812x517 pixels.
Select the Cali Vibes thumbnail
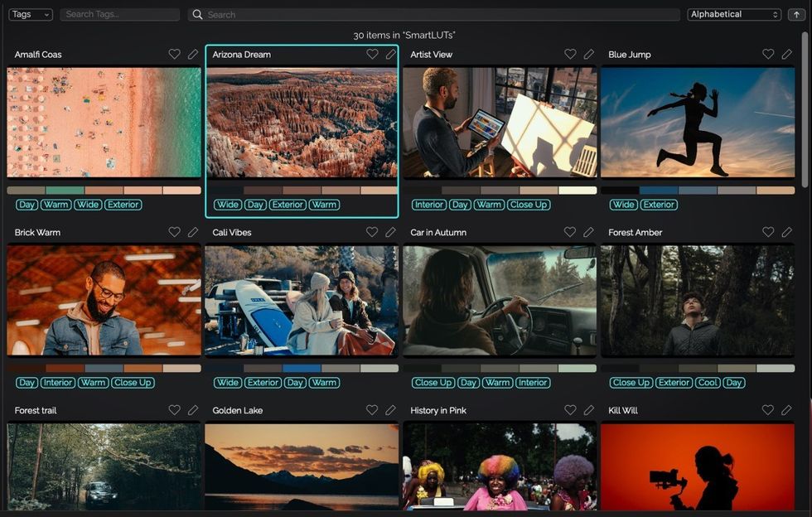[302, 301]
